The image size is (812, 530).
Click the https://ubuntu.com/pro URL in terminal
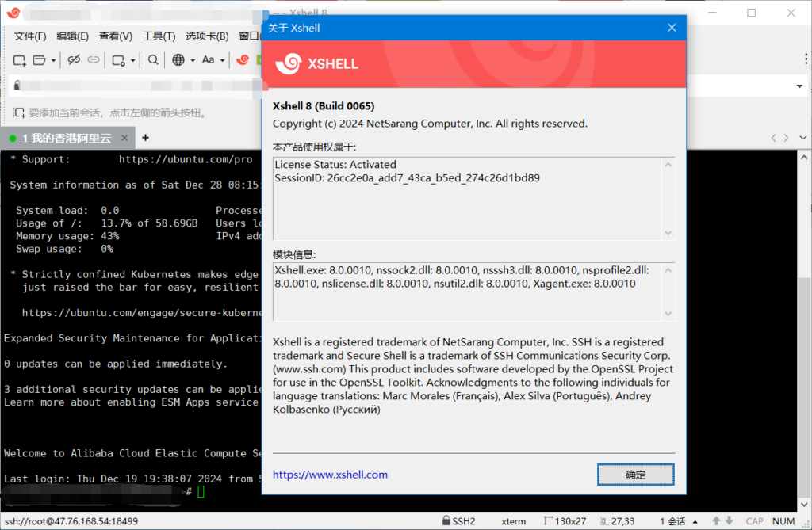pos(186,159)
